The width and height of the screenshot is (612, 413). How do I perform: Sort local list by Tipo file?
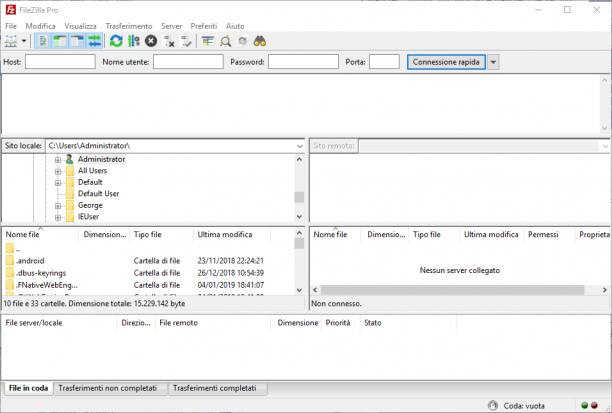click(162, 234)
